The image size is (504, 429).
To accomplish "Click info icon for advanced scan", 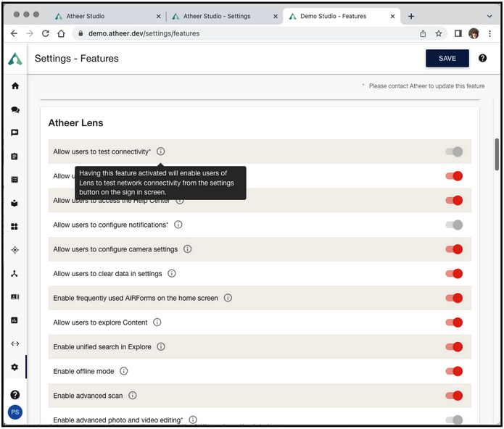I will pos(133,395).
